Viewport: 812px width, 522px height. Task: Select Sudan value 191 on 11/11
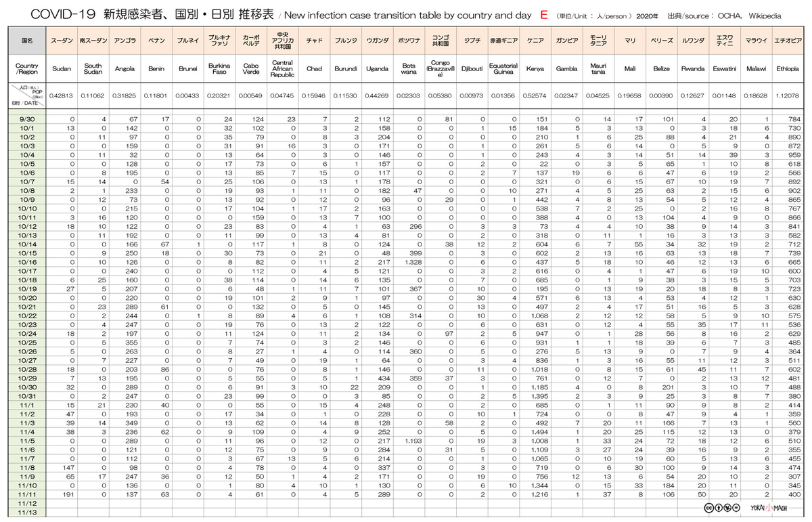(x=69, y=495)
